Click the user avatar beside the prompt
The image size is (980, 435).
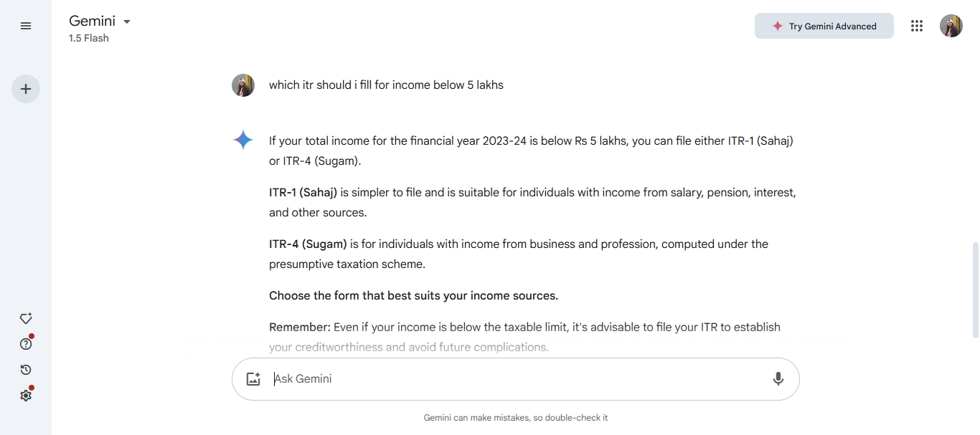[243, 85]
